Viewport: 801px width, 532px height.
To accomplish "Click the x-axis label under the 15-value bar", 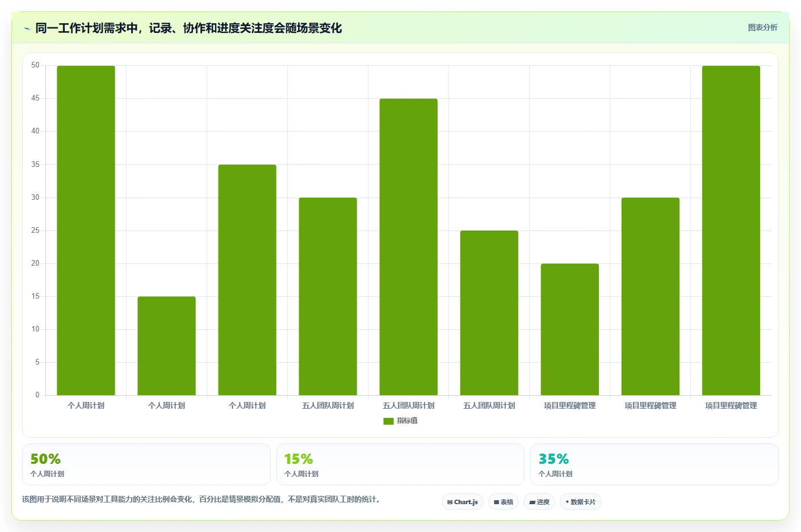I will [x=166, y=405].
